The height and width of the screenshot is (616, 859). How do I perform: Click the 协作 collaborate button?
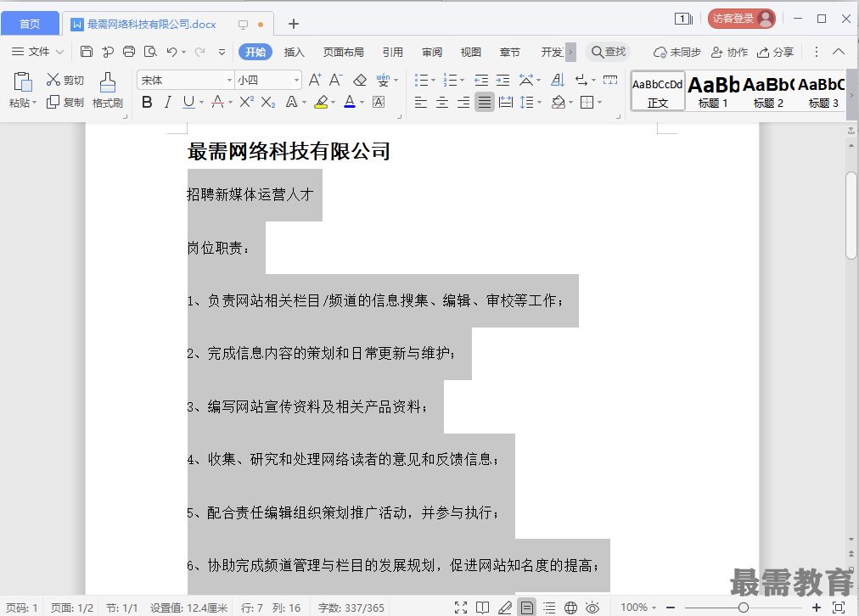[x=729, y=52]
